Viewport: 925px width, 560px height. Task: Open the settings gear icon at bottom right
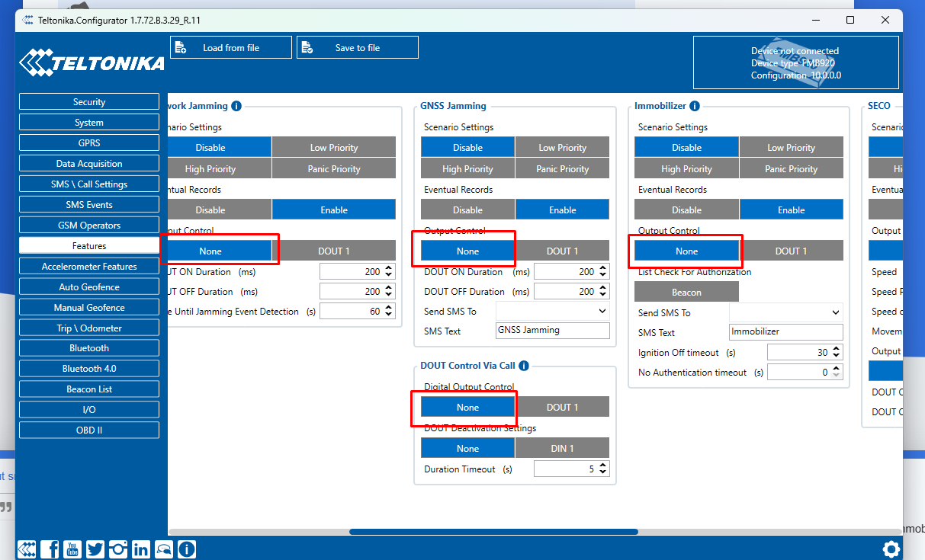click(x=891, y=549)
